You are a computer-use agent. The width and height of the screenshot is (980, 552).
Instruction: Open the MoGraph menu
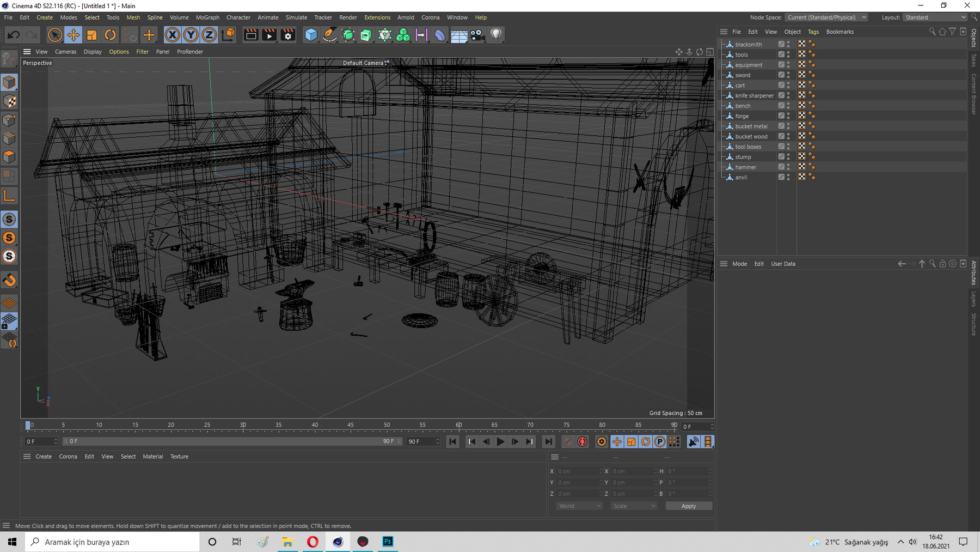(x=207, y=17)
